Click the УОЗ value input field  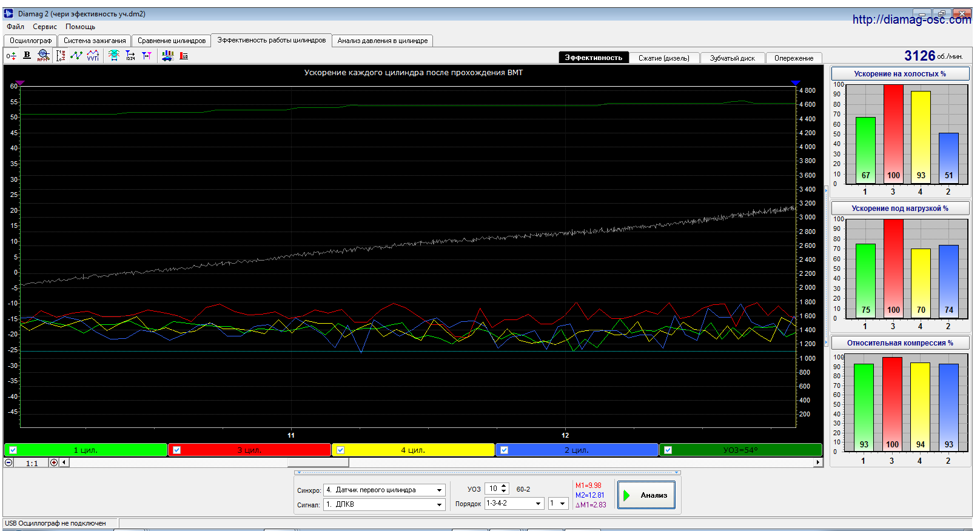(x=493, y=489)
